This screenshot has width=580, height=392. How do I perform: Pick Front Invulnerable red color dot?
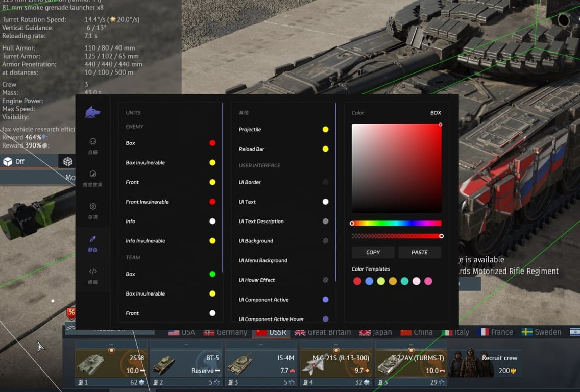[x=212, y=202]
